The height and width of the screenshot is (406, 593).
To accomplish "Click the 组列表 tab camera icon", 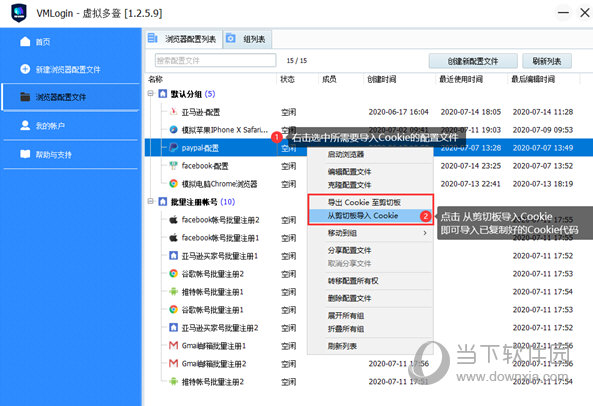I will (x=230, y=38).
